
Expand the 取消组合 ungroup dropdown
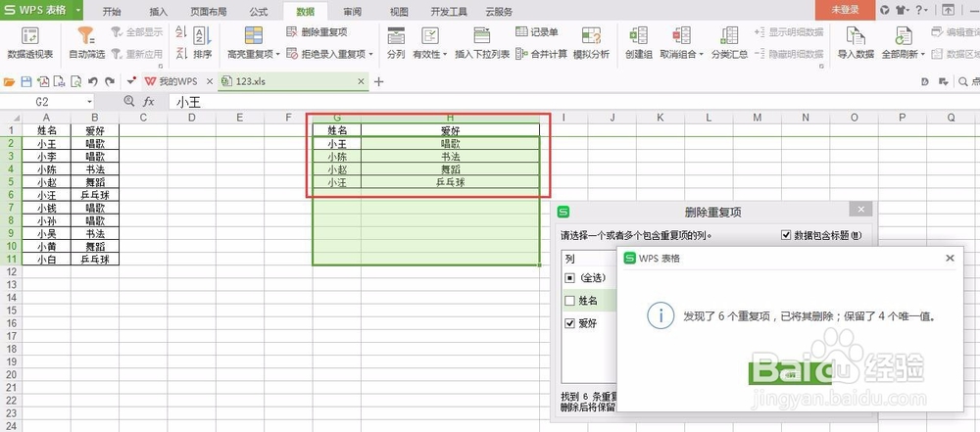(x=701, y=55)
